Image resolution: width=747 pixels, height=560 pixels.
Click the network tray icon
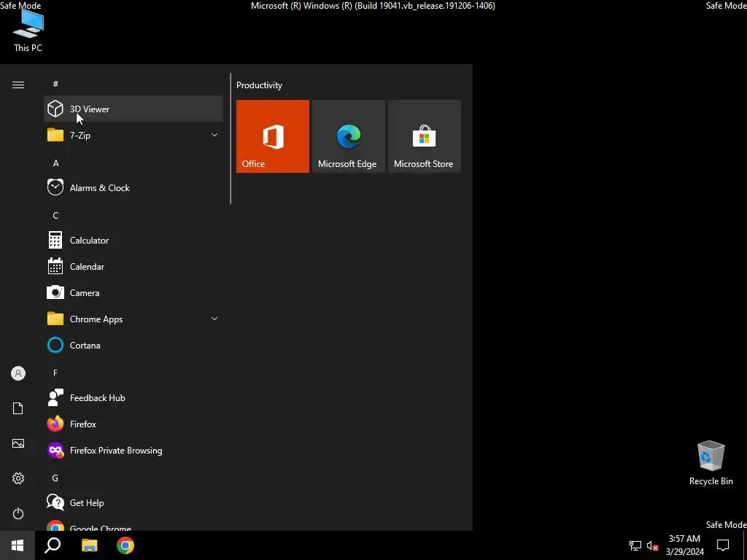(635, 545)
